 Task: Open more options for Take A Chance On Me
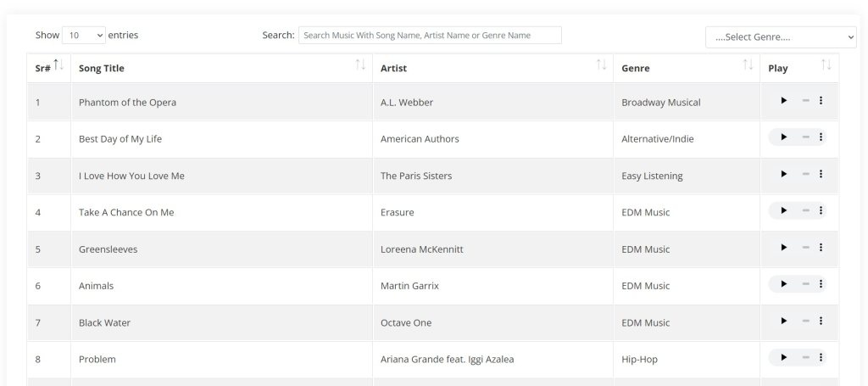point(821,210)
